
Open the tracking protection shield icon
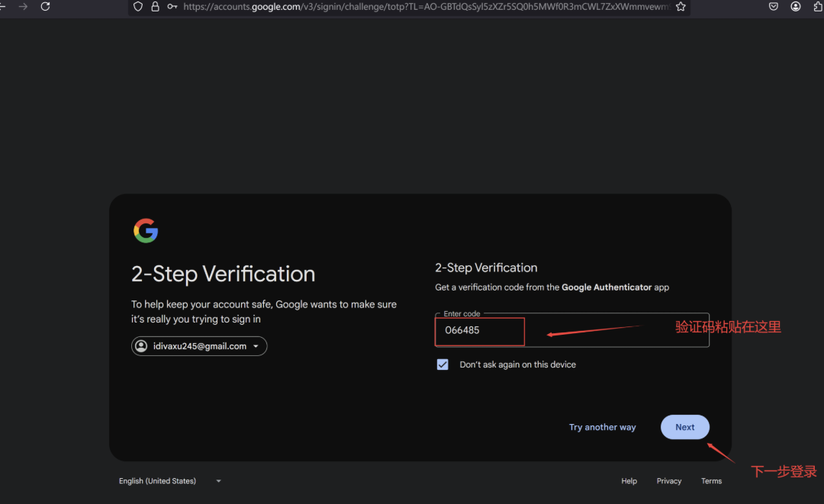click(138, 6)
